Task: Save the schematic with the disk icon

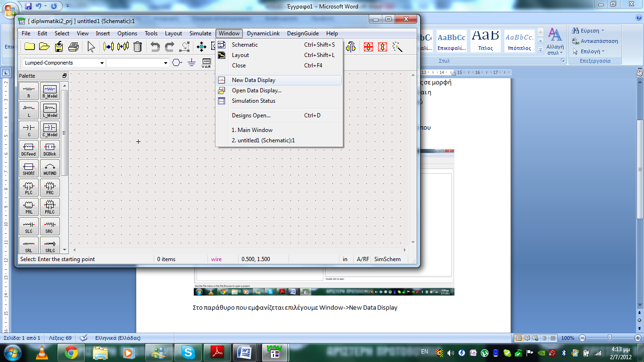Action: [x=59, y=47]
